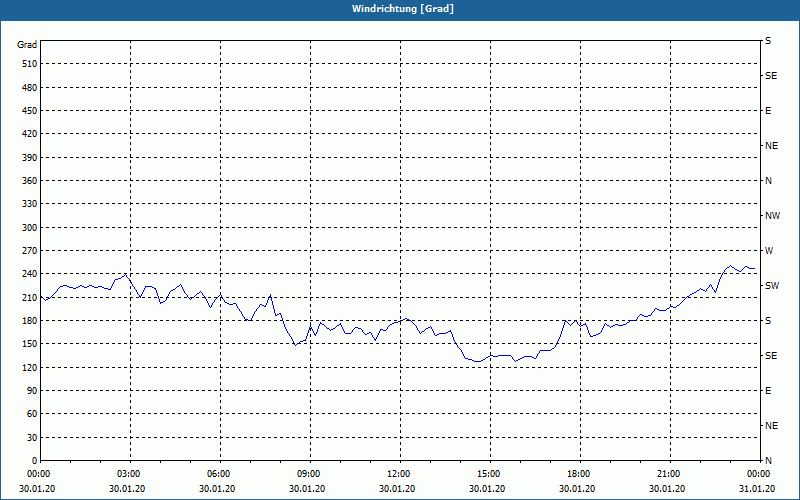This screenshot has width=800, height=500.
Task: Click the SW compass label
Action: pyautogui.click(x=772, y=286)
